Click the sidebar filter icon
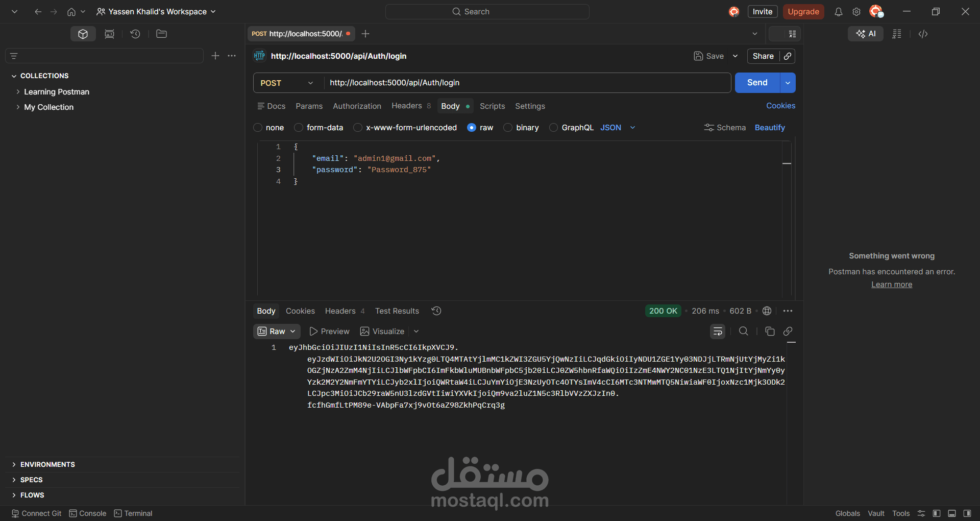 pyautogui.click(x=14, y=56)
